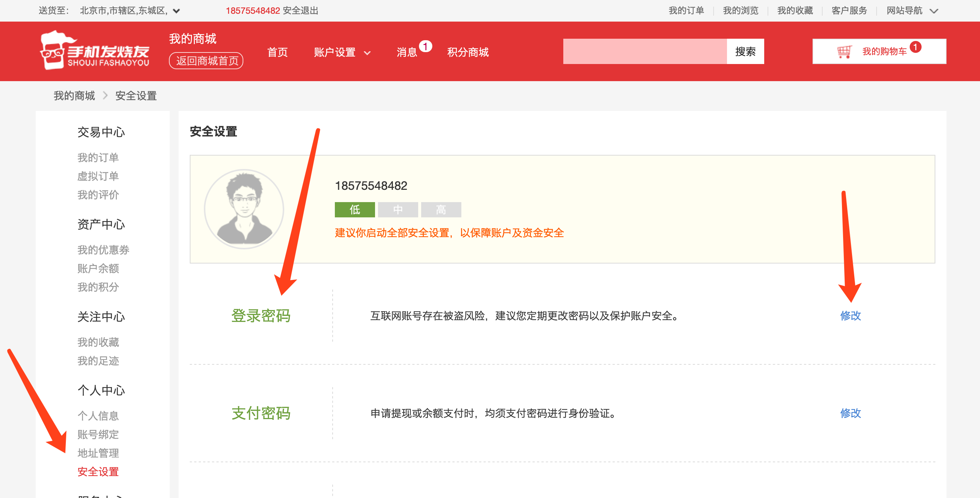Open 我的足迹 in sidebar
This screenshot has height=498, width=980.
[x=98, y=361]
